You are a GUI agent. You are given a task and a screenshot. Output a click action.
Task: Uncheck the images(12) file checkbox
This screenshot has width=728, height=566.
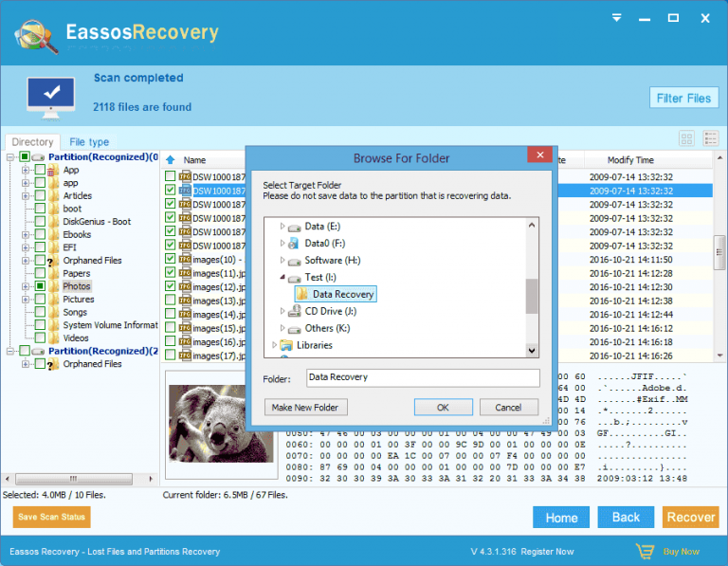171,286
